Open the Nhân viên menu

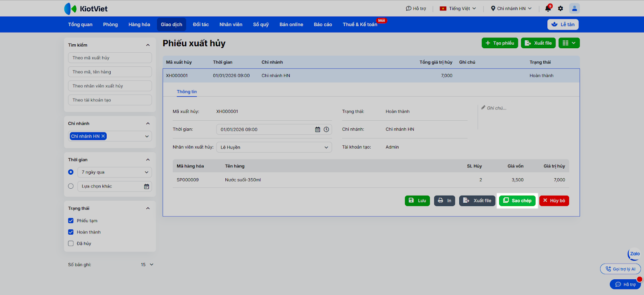click(x=231, y=25)
